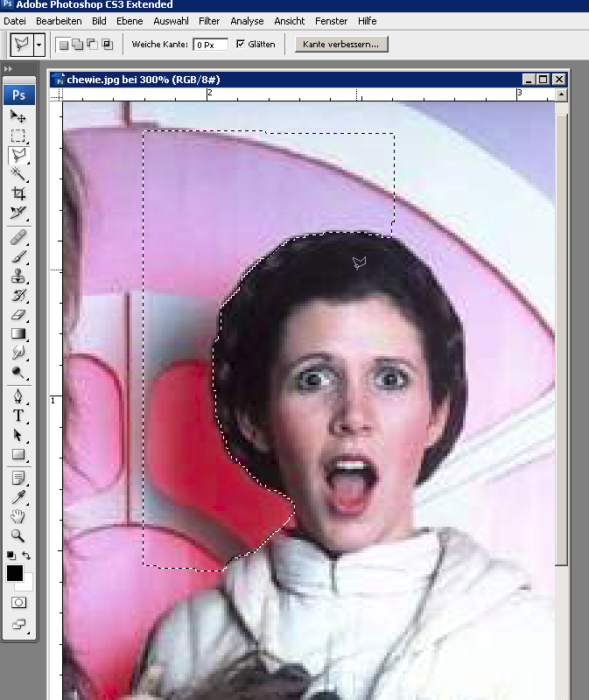
Task: Select the Type tool
Action: tap(18, 416)
